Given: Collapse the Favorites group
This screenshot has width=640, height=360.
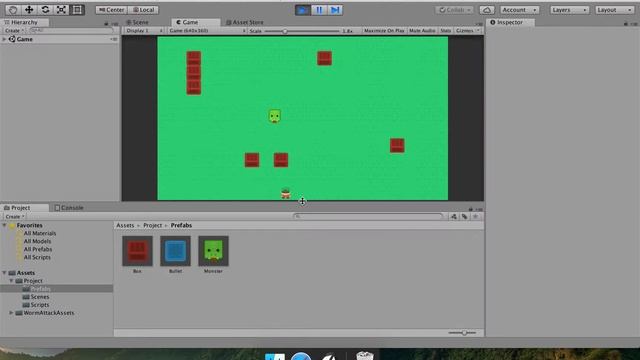Looking at the screenshot, I should coord(4,225).
